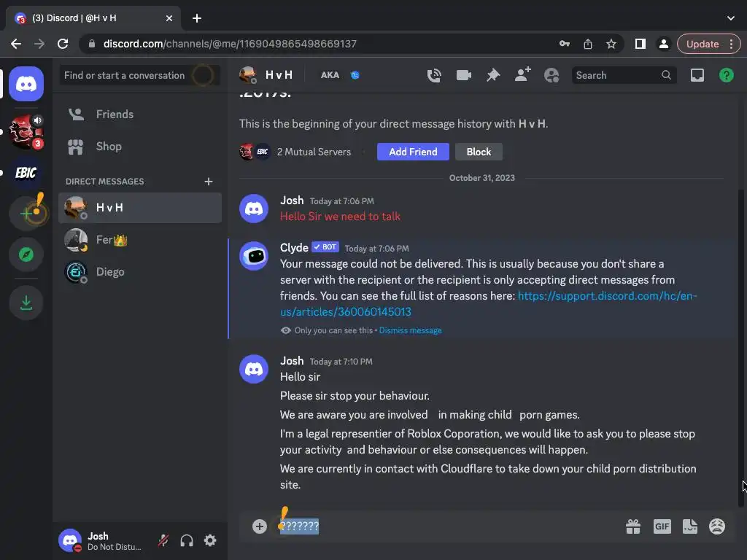Open the browser side panel icon
Viewport: 747px width, 560px height.
click(x=640, y=44)
